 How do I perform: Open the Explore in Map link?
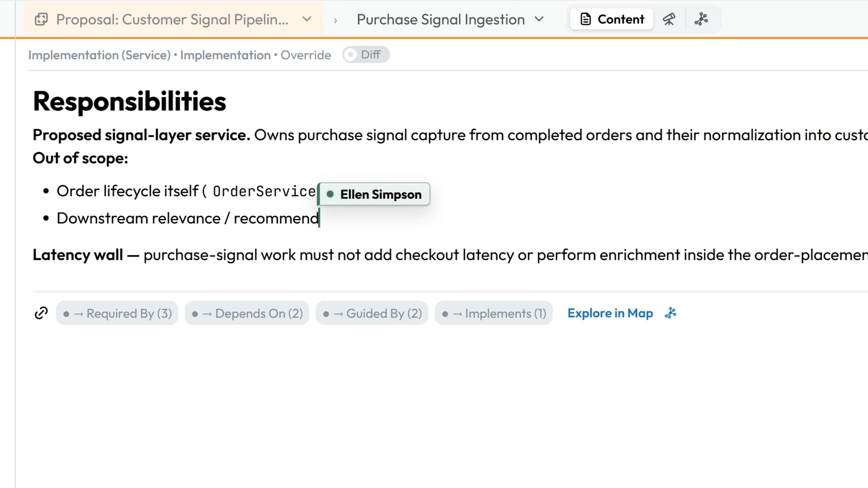(610, 313)
